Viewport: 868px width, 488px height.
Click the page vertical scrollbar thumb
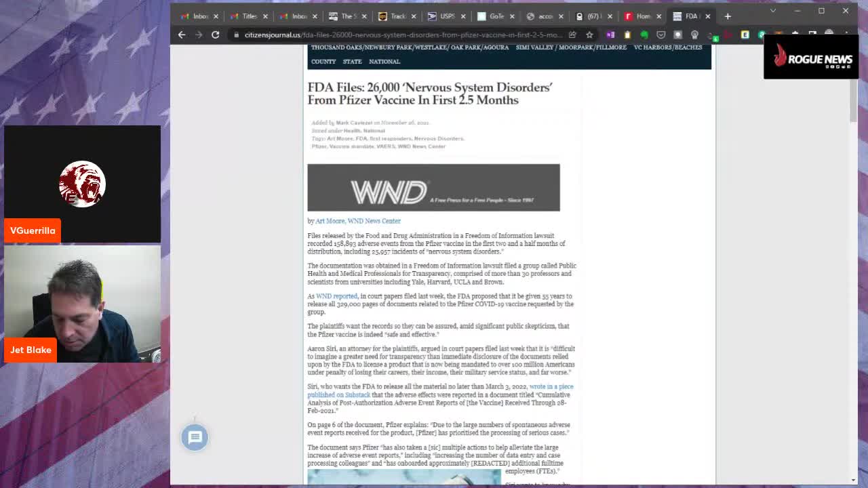[x=853, y=100]
